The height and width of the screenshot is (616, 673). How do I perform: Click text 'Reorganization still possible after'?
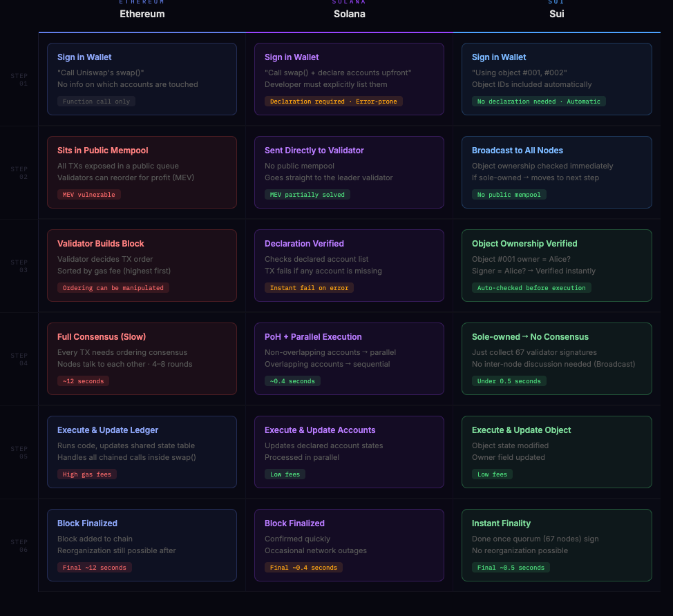116,550
